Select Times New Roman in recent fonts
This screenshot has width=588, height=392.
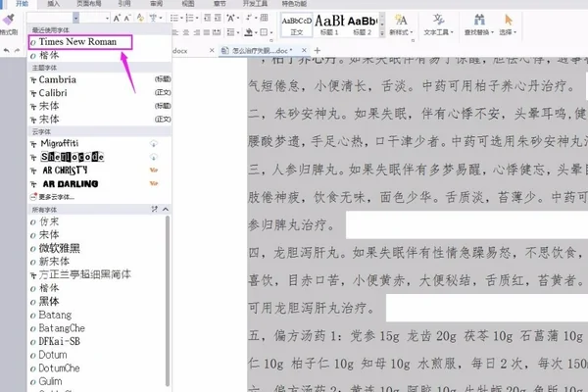pyautogui.click(x=80, y=42)
